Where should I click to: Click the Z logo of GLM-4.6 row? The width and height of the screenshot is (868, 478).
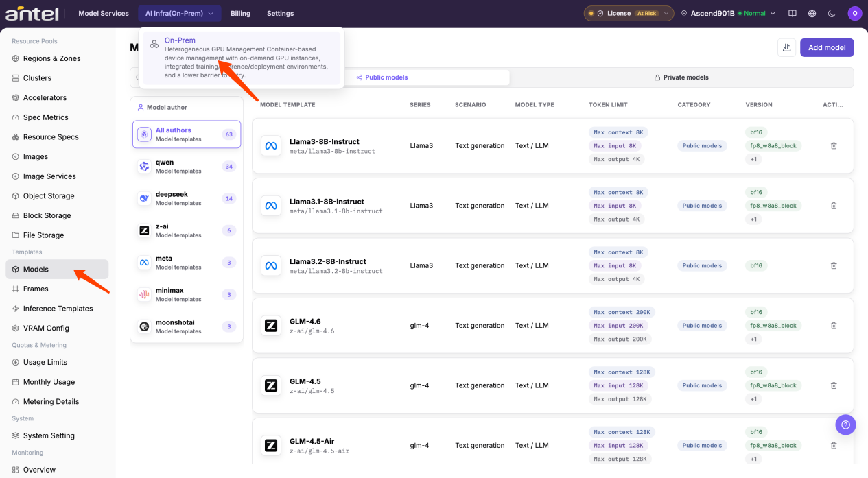(x=271, y=326)
